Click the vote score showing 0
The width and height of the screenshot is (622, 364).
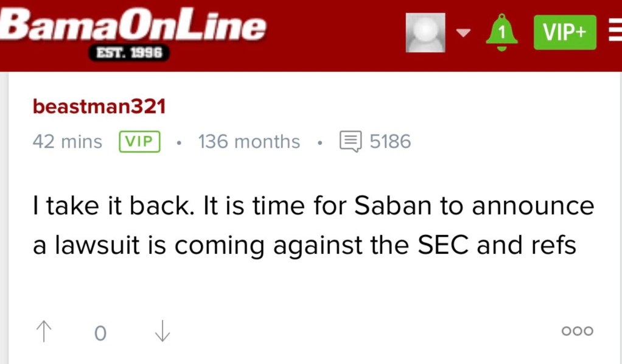pyautogui.click(x=100, y=333)
